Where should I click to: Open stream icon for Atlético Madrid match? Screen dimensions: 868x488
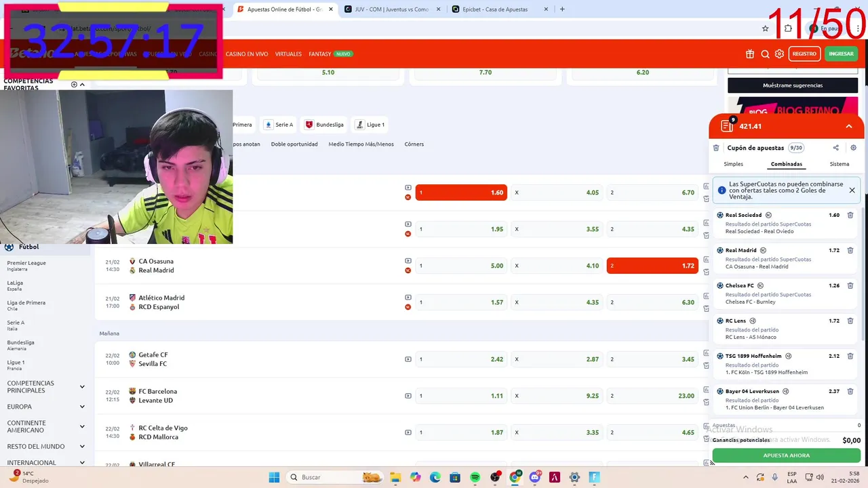tap(408, 297)
